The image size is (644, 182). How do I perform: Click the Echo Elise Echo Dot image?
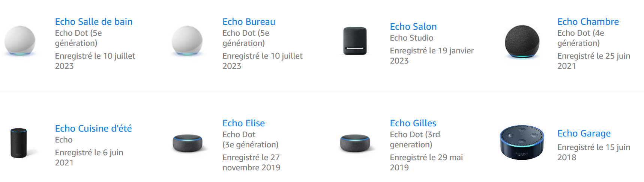coord(188,143)
